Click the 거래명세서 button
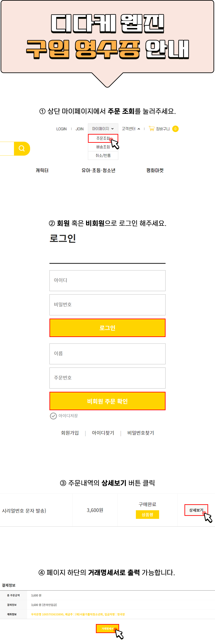The image size is (215, 644). point(107,629)
